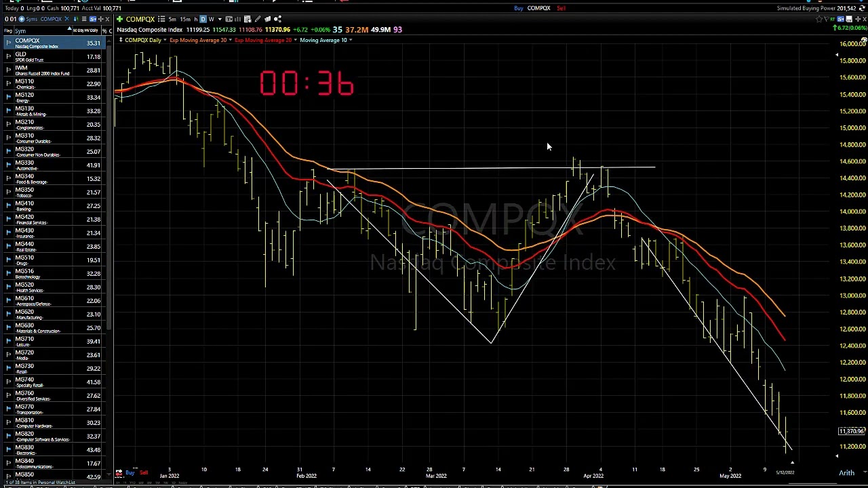Image resolution: width=868 pixels, height=488 pixels.
Task: Click the Sell link below the chart
Action: (144, 472)
